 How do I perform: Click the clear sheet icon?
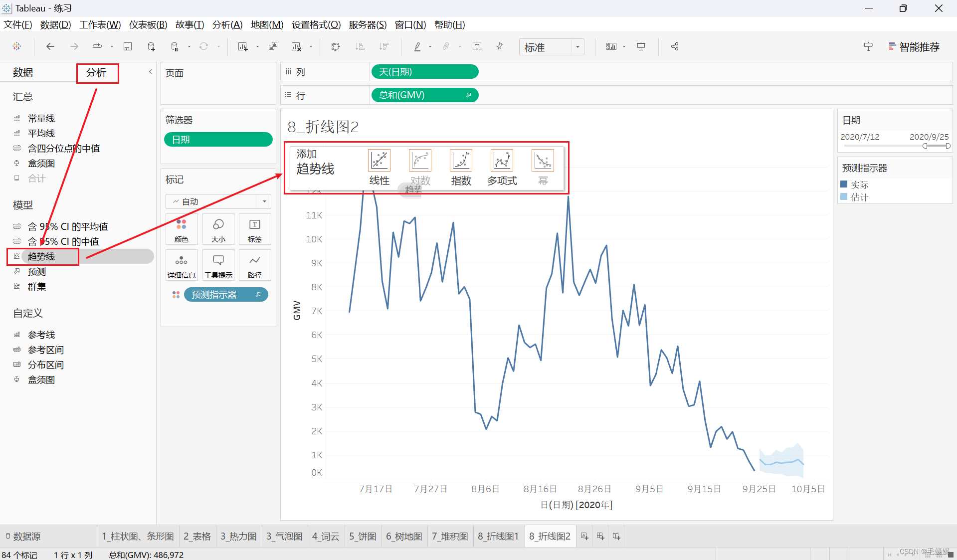click(296, 46)
